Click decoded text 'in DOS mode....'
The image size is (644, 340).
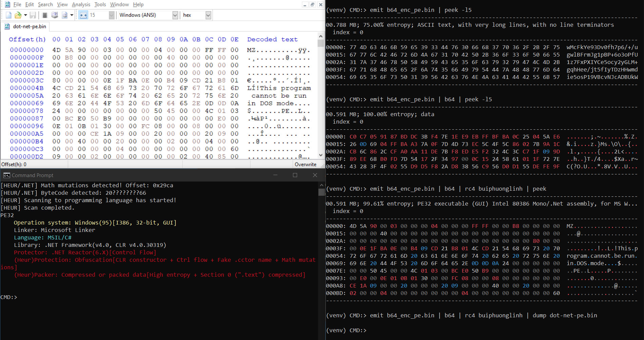279,103
